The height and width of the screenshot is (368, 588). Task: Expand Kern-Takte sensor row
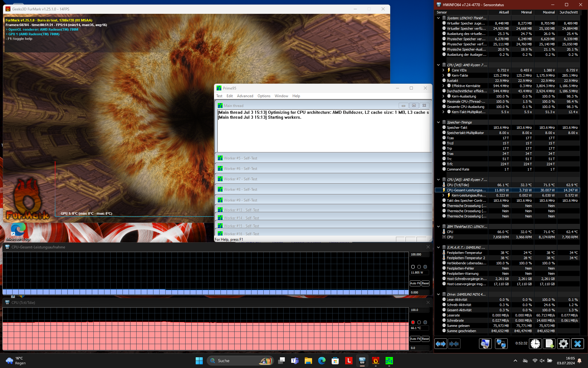pos(443,75)
